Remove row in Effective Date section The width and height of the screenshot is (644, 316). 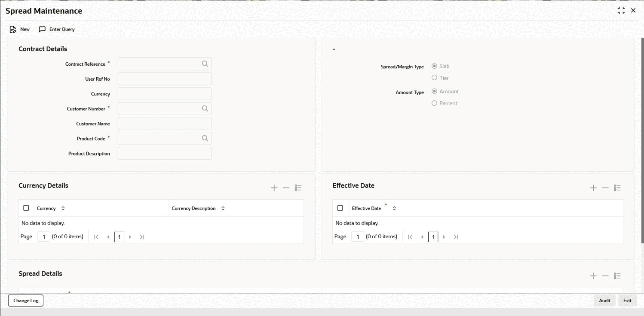pyautogui.click(x=605, y=188)
